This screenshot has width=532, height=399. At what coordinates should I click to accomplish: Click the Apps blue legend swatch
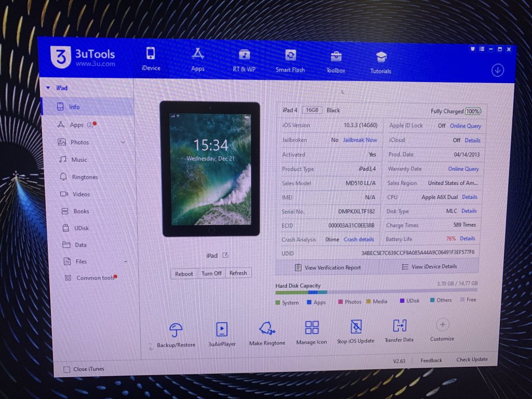click(309, 302)
